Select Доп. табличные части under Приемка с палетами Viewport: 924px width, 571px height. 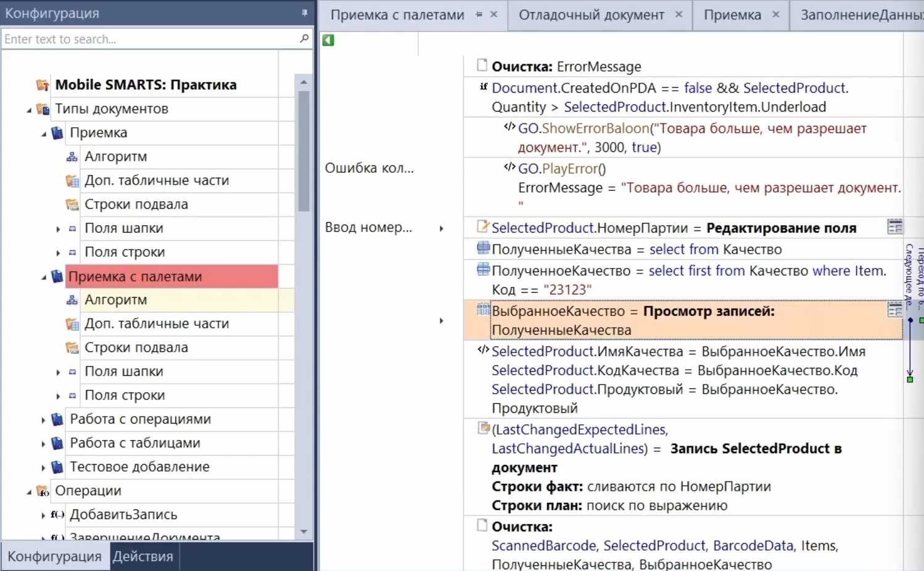(157, 323)
